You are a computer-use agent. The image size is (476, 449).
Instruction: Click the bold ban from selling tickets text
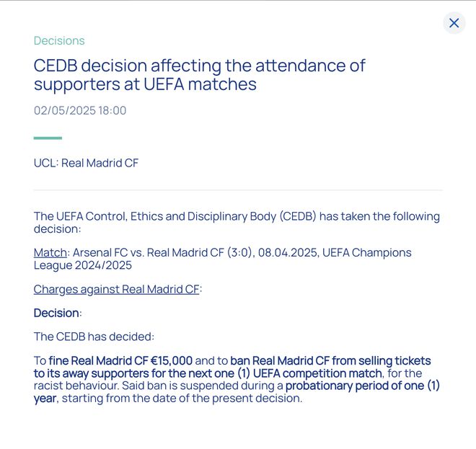tap(330, 360)
